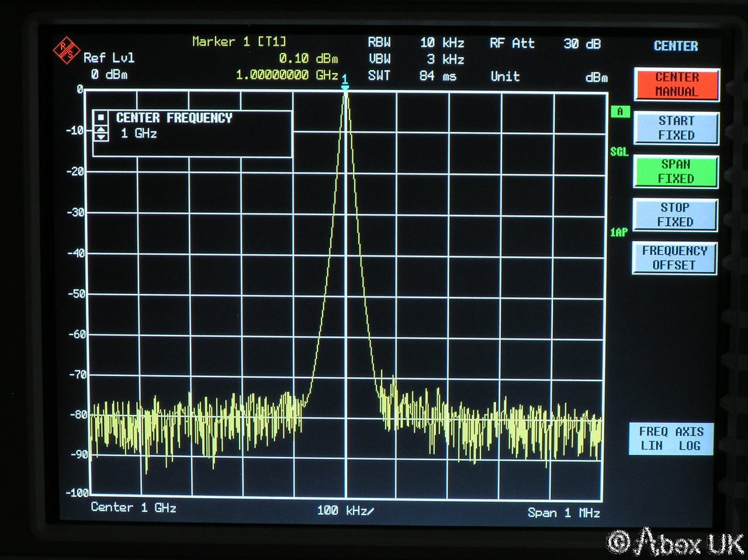Image resolution: width=748 pixels, height=560 pixels.
Task: Click the up arrow in Center Frequency box
Action: pos(101,130)
